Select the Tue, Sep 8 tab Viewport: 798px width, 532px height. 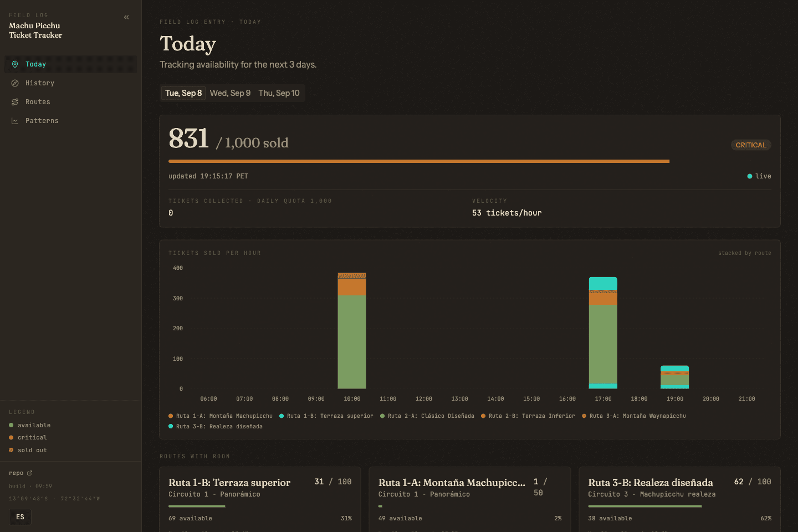pyautogui.click(x=183, y=93)
